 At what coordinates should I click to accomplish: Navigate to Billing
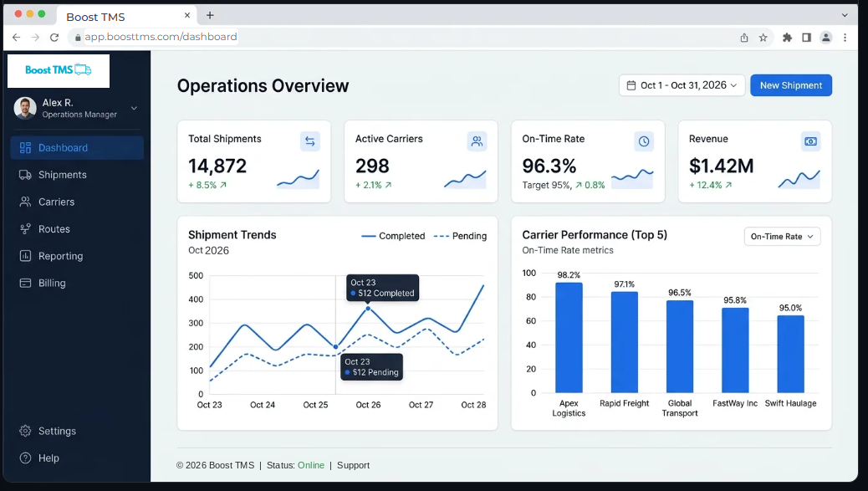point(77,284)
